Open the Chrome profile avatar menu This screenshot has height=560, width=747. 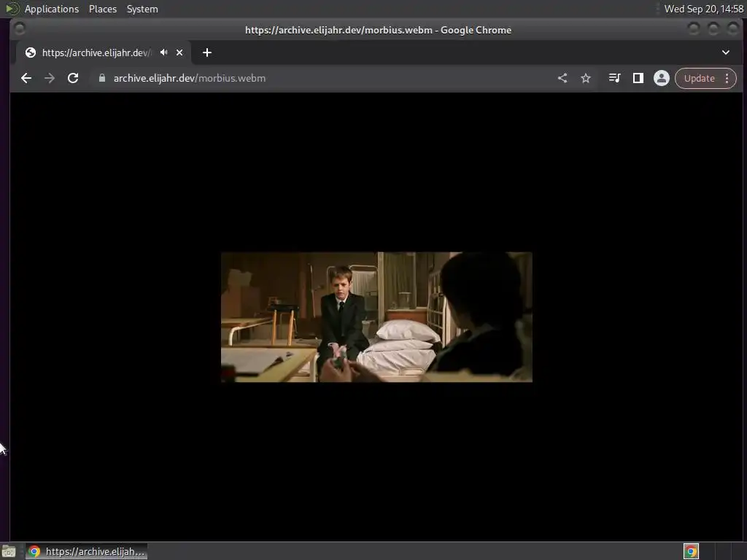click(661, 78)
